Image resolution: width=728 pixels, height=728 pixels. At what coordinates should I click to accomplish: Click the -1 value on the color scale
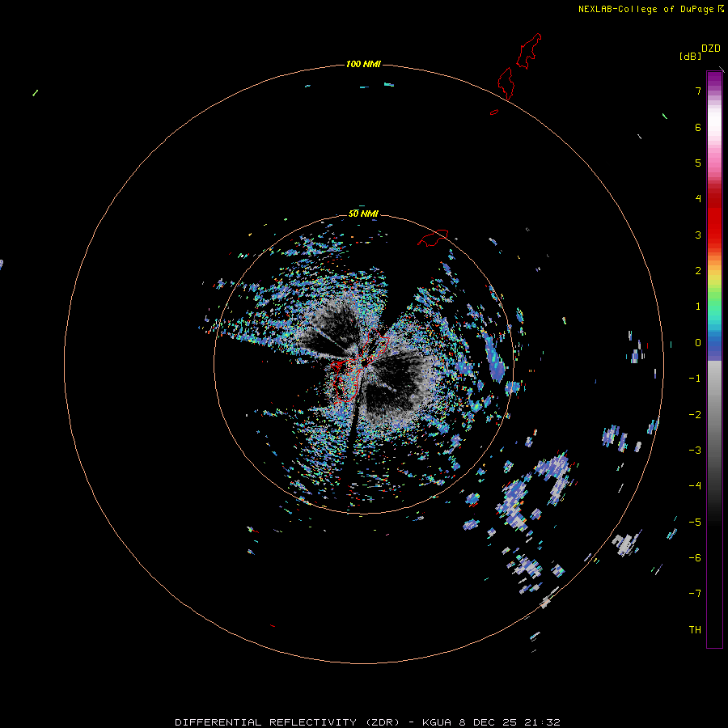(x=695, y=379)
